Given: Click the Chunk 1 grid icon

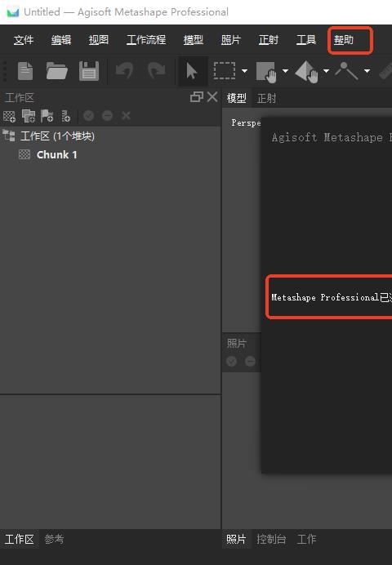Looking at the screenshot, I should click(24, 154).
